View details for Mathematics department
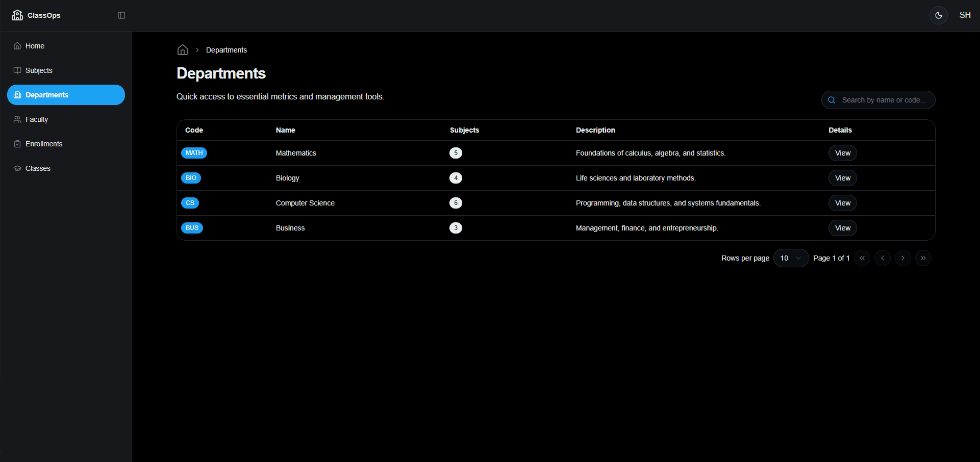 843,153
